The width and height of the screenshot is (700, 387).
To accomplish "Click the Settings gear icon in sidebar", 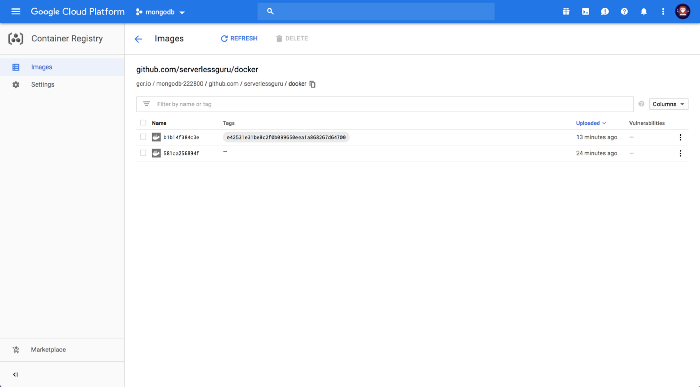I will tap(16, 84).
